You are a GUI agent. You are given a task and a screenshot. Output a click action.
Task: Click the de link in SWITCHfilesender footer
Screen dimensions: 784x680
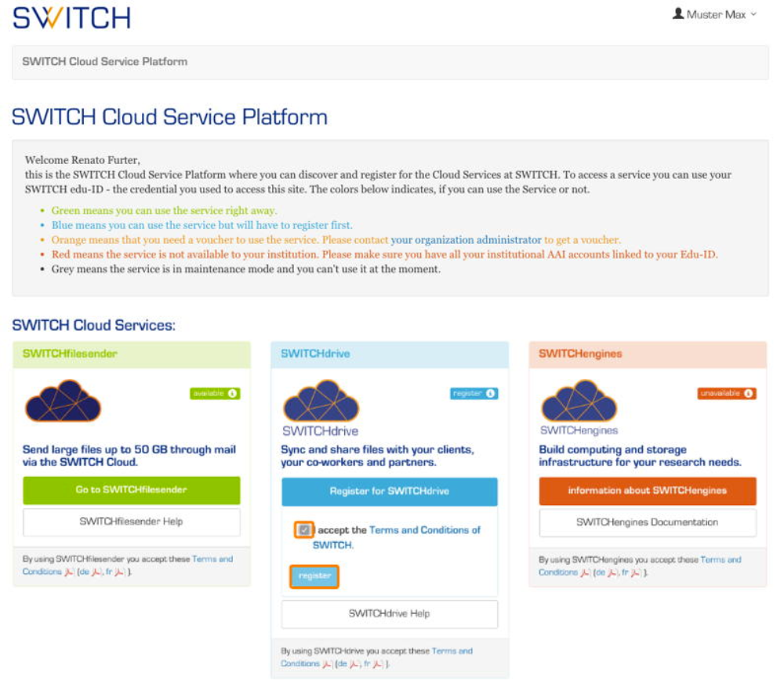tap(85, 572)
